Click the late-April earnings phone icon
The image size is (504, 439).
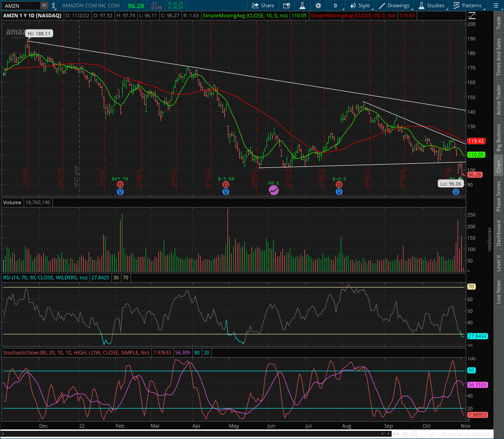226,184
